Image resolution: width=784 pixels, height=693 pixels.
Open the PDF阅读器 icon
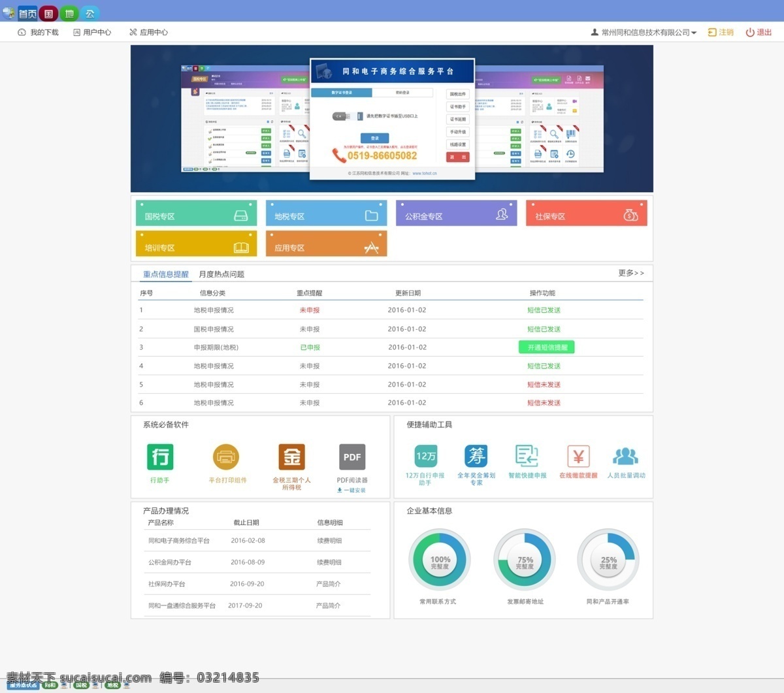(352, 457)
